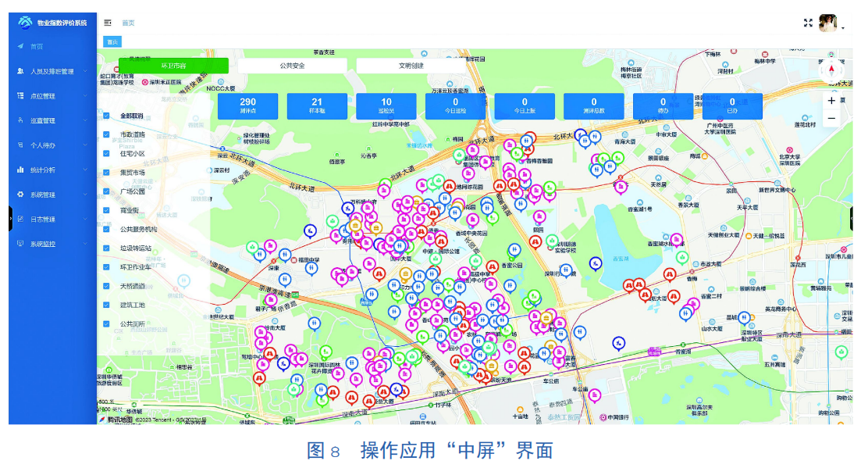
Task: Zoom out the map with minus button
Action: pos(831,119)
